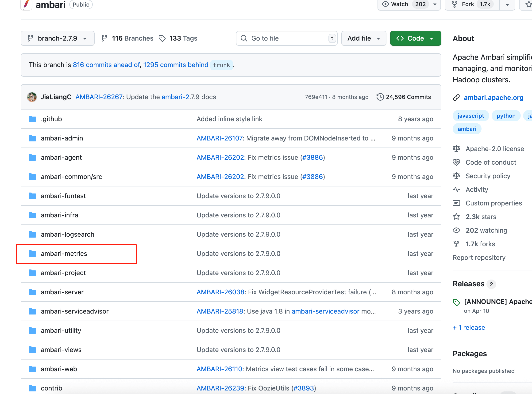The width and height of the screenshot is (532, 394).
Task: Click the folder icon for ambari-views
Action: [32, 350]
